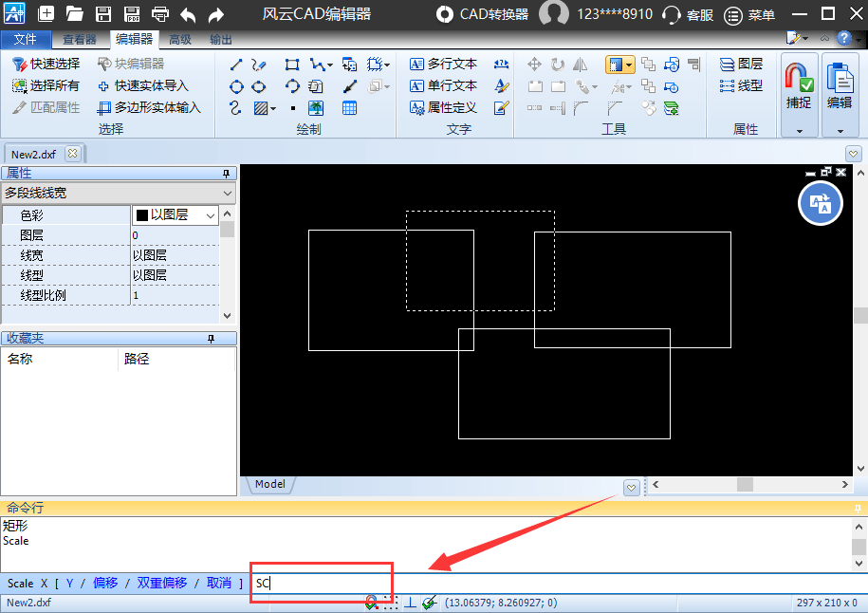This screenshot has height=613, width=868.
Task: Click the Cancel (取消) command option
Action: point(219,583)
